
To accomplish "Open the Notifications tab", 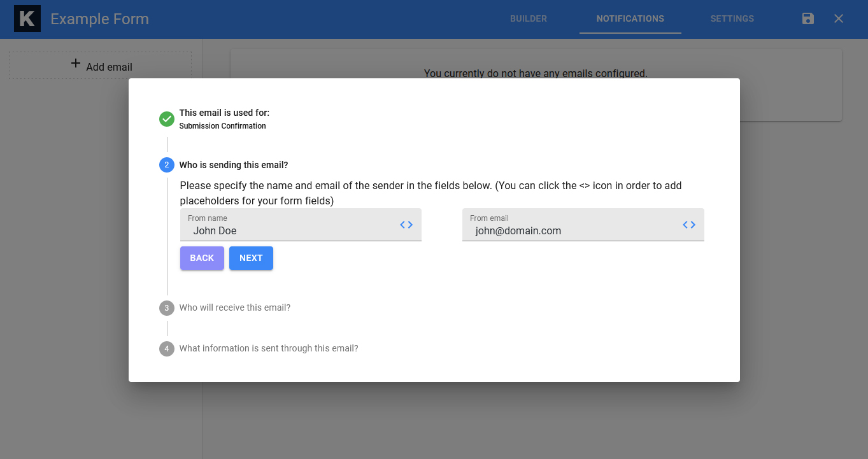I will coord(630,18).
